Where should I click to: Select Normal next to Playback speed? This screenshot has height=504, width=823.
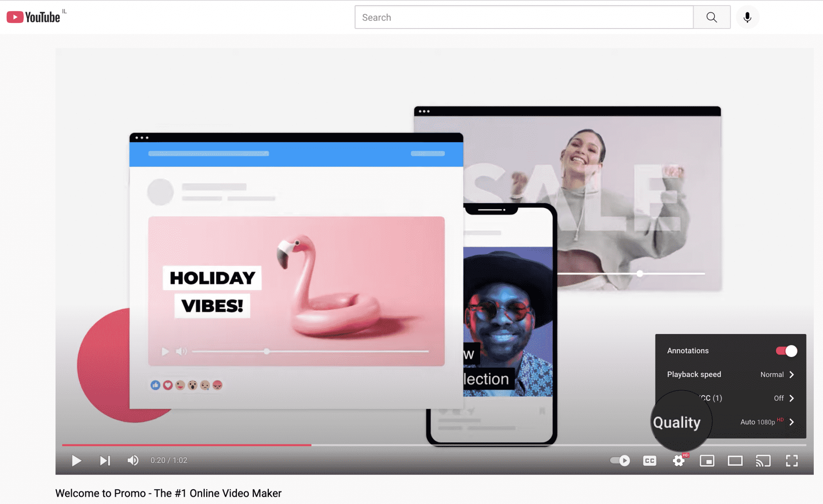pyautogui.click(x=772, y=374)
